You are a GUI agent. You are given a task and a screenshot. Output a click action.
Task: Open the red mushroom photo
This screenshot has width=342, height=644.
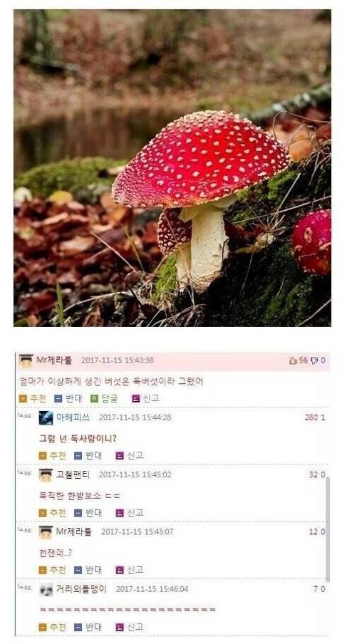pos(172,167)
